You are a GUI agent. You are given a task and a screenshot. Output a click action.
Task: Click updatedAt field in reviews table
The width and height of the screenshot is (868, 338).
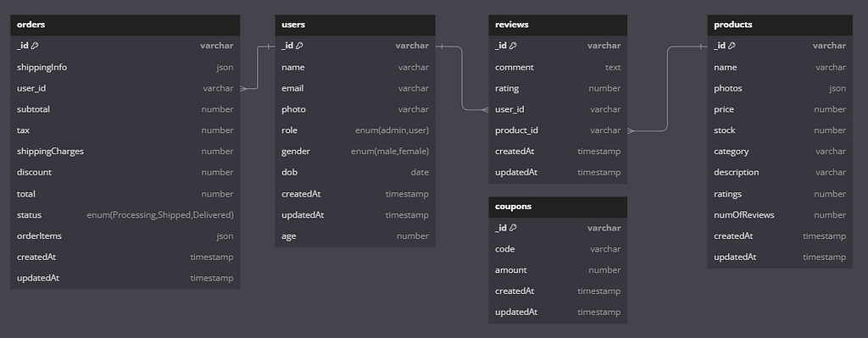558,173
